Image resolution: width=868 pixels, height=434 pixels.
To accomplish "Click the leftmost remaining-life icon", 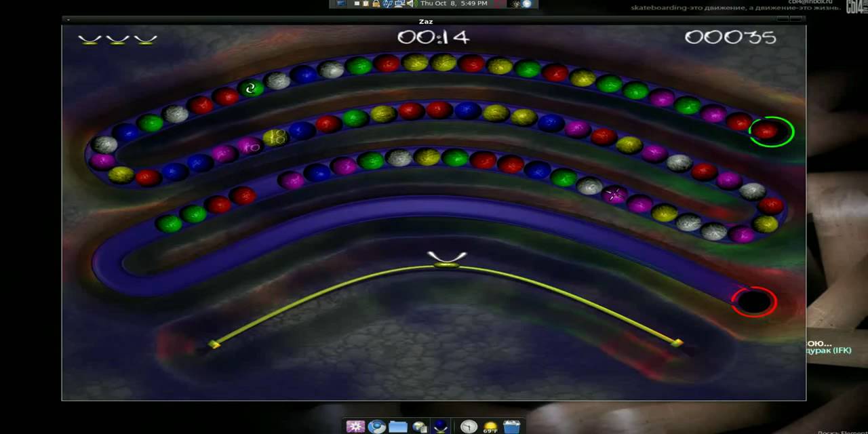I will pos(89,40).
